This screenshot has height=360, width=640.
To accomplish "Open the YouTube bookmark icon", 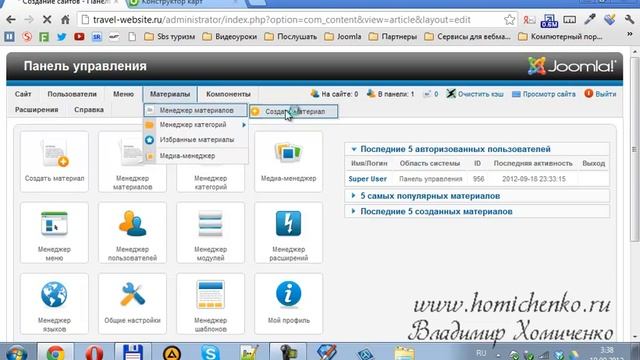I will pyautogui.click(x=79, y=37).
